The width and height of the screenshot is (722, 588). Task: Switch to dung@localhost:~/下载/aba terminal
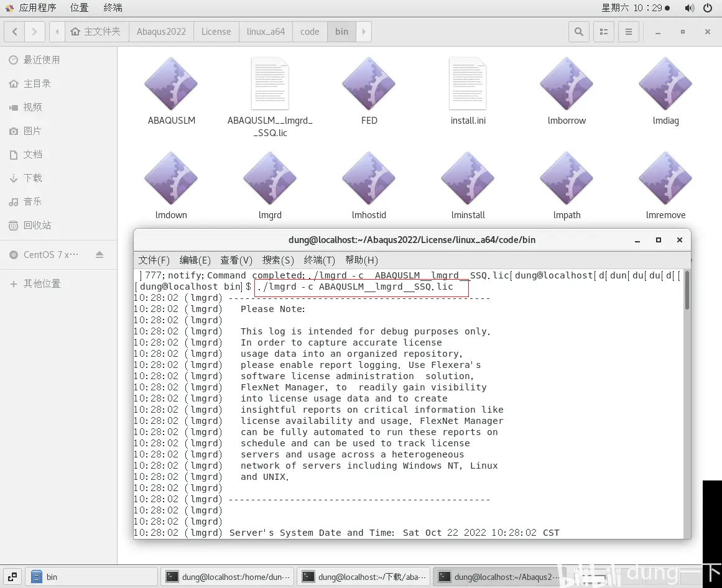[364, 576]
